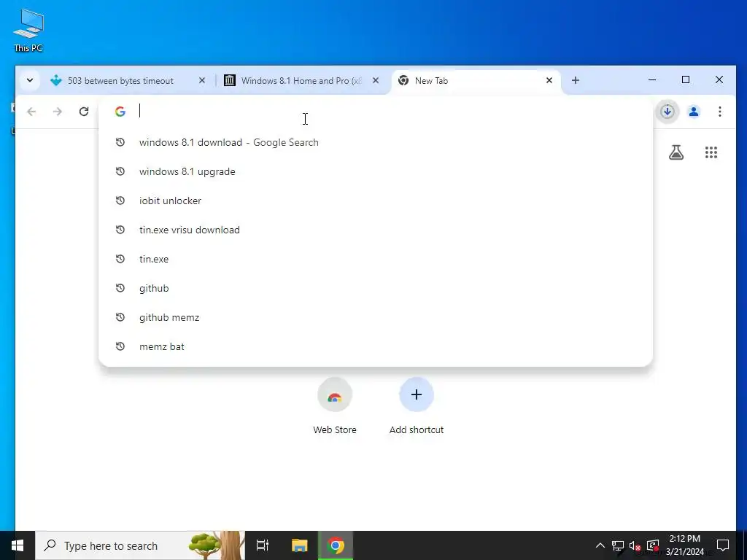Close the Windows 8.1 Home and Pro tab
This screenshot has height=560, width=747.
pyautogui.click(x=376, y=80)
